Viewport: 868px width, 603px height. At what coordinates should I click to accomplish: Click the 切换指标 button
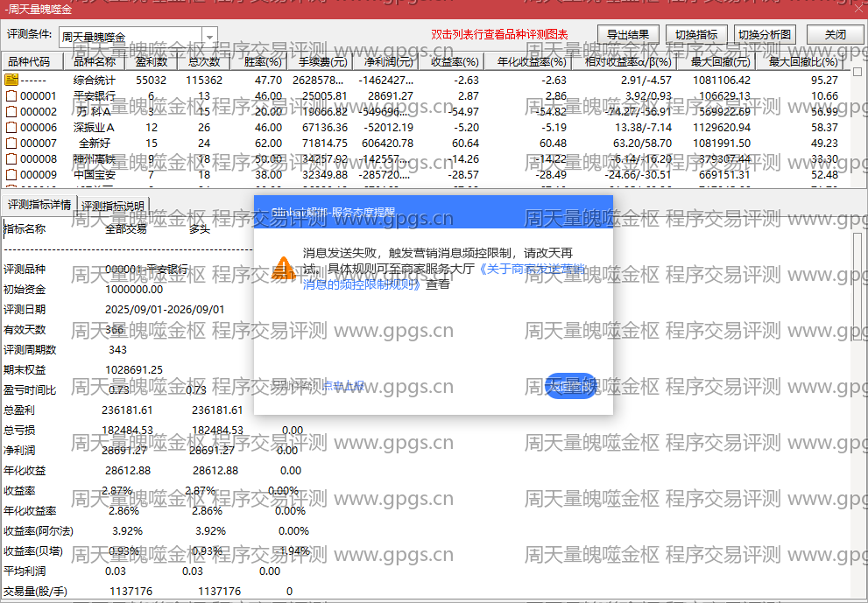point(696,34)
